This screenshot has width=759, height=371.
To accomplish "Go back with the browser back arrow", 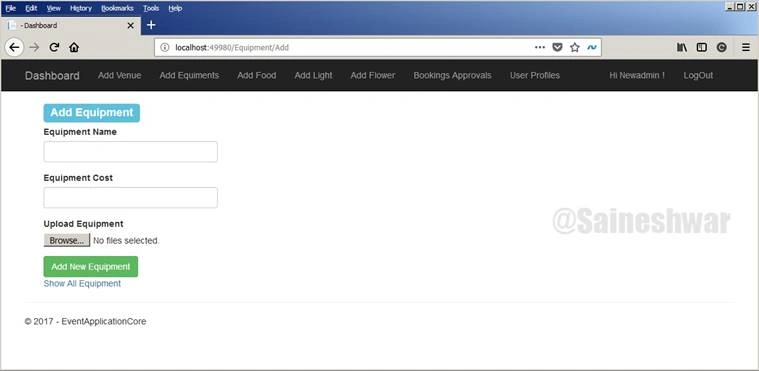I will tap(14, 47).
